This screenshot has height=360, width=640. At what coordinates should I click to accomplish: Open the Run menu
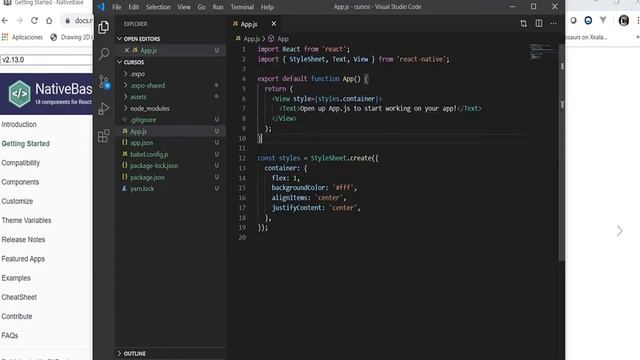(218, 7)
